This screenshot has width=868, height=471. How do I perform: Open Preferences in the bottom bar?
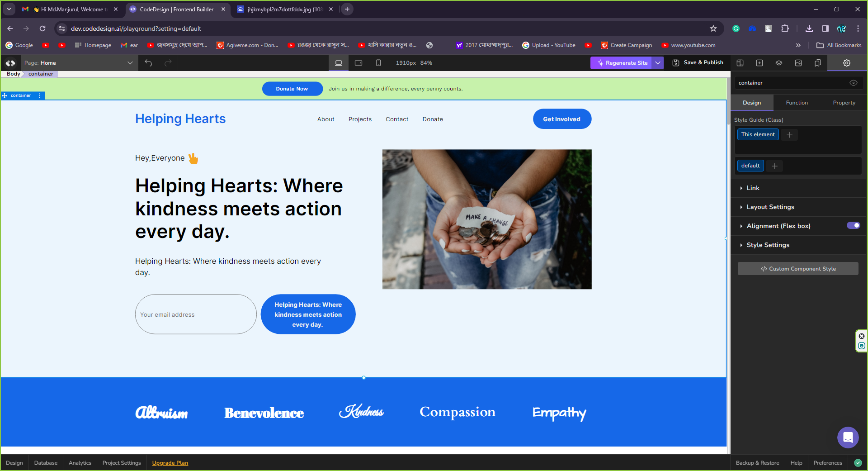click(x=827, y=463)
